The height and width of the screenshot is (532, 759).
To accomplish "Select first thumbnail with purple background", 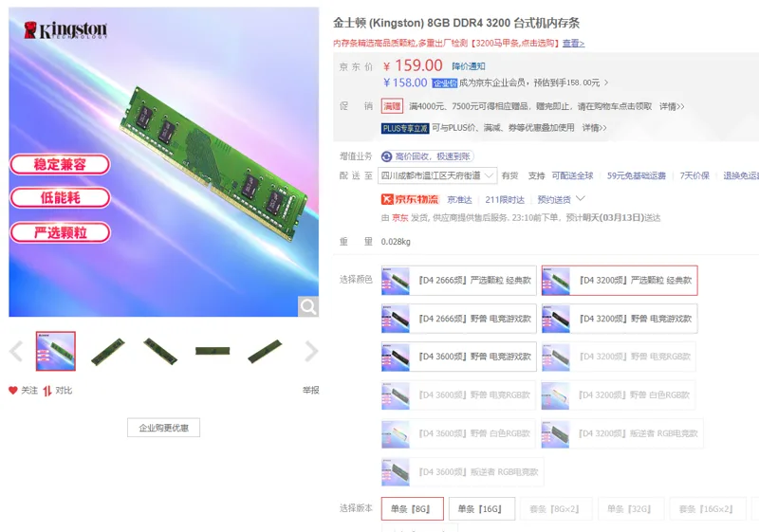I will tap(56, 351).
